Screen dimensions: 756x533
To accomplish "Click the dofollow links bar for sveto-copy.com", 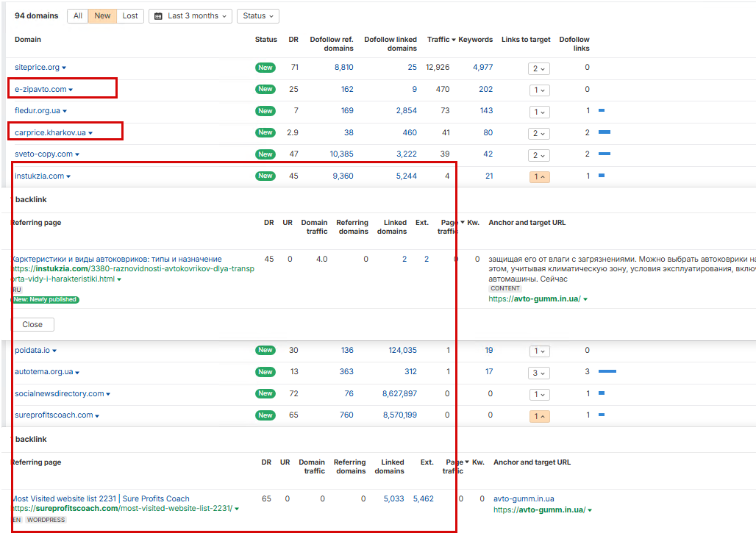I will click(605, 154).
